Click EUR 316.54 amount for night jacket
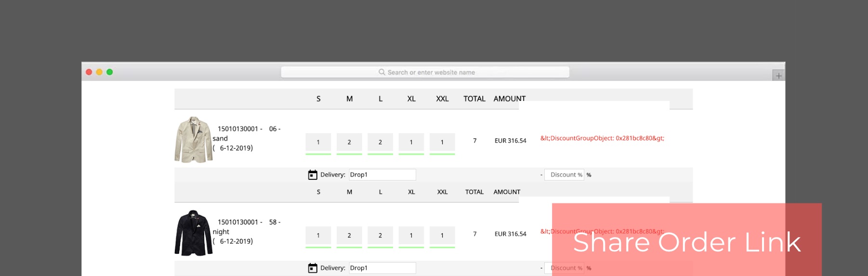Screen dimensions: 868x276 tap(511, 234)
